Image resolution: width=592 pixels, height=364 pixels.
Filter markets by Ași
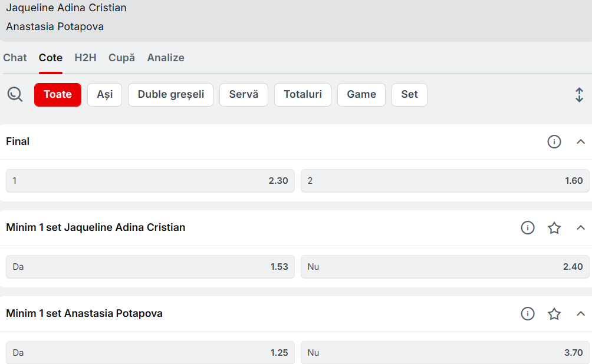pyautogui.click(x=104, y=95)
